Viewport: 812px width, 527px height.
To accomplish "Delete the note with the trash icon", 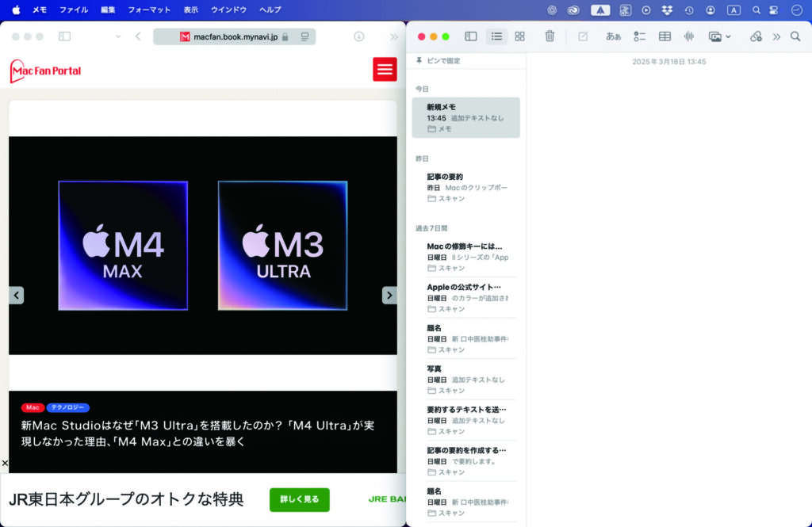I will (550, 36).
